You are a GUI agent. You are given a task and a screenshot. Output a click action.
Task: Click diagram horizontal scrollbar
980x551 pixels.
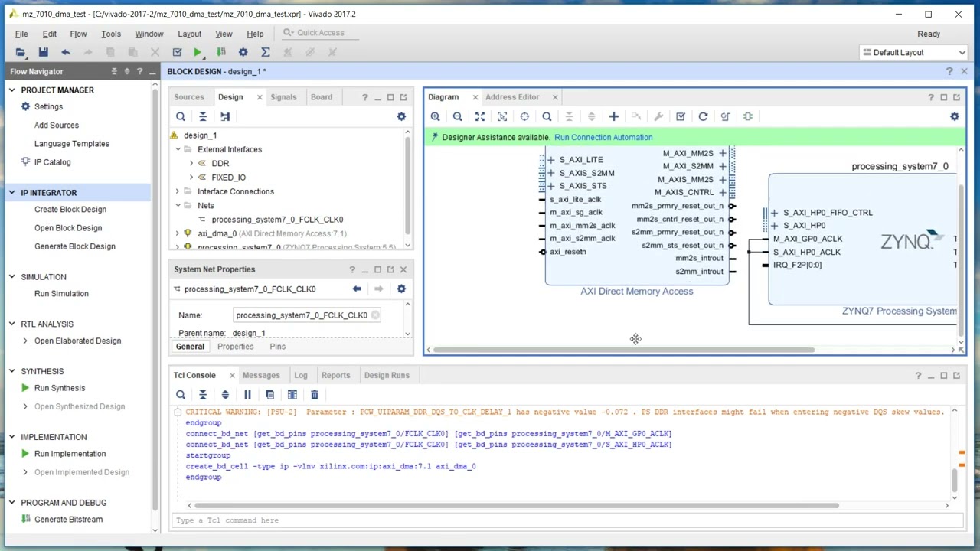pos(623,350)
